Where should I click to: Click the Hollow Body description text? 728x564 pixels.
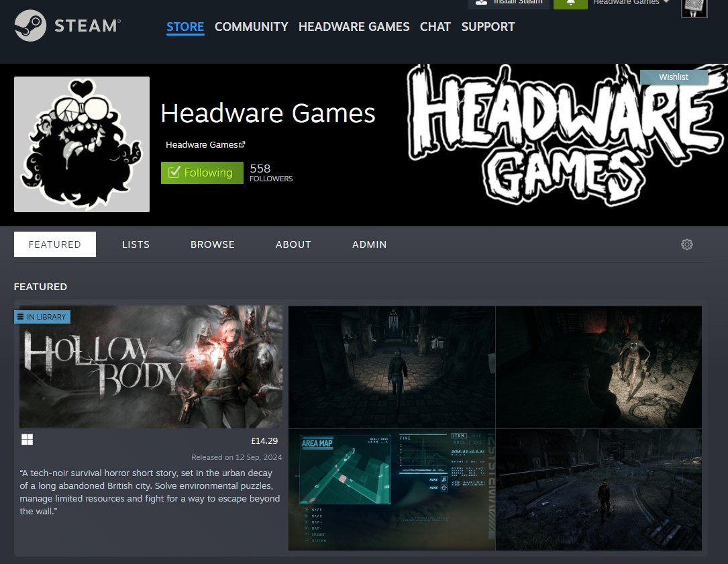pyautogui.click(x=150, y=492)
